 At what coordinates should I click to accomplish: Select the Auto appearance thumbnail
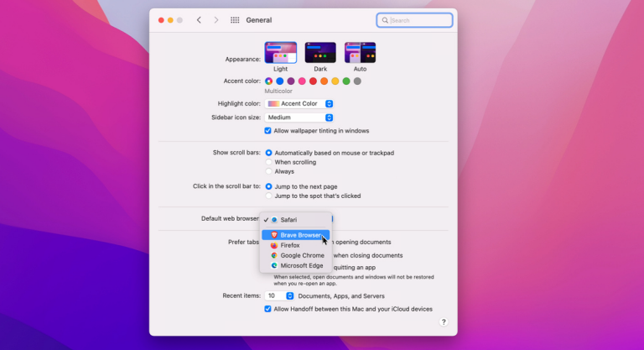tap(360, 52)
